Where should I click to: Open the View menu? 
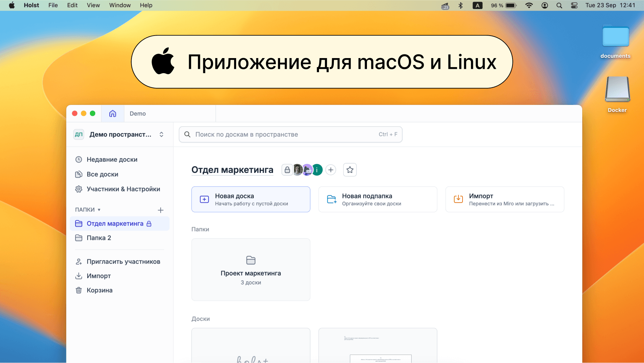pos(93,5)
